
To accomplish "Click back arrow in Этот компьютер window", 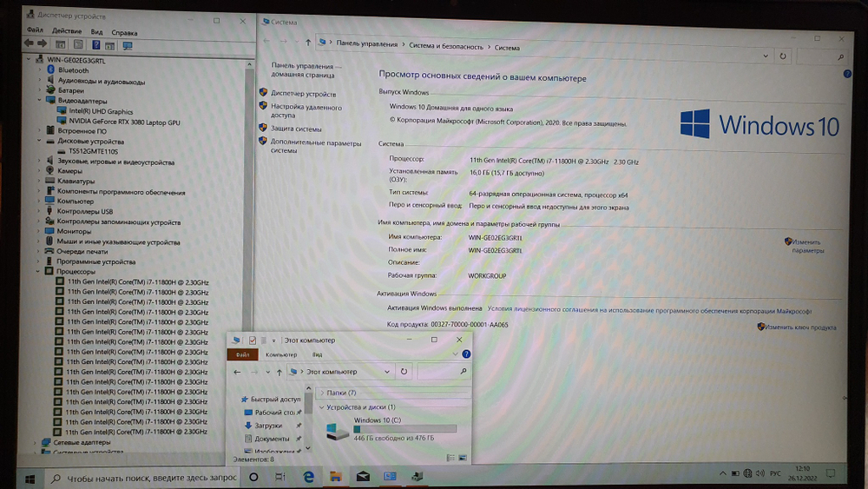I will point(237,372).
